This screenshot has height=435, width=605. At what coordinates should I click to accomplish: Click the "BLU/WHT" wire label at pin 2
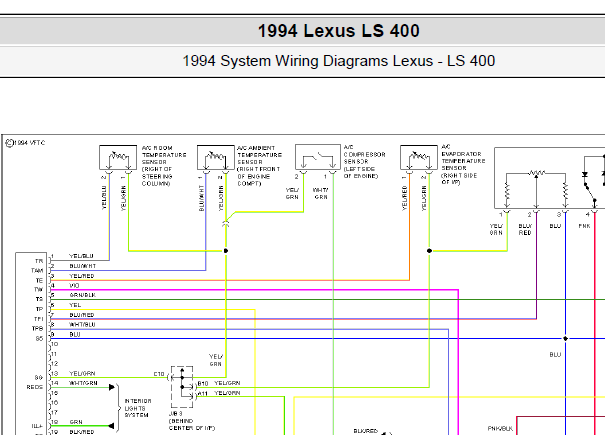point(83,266)
